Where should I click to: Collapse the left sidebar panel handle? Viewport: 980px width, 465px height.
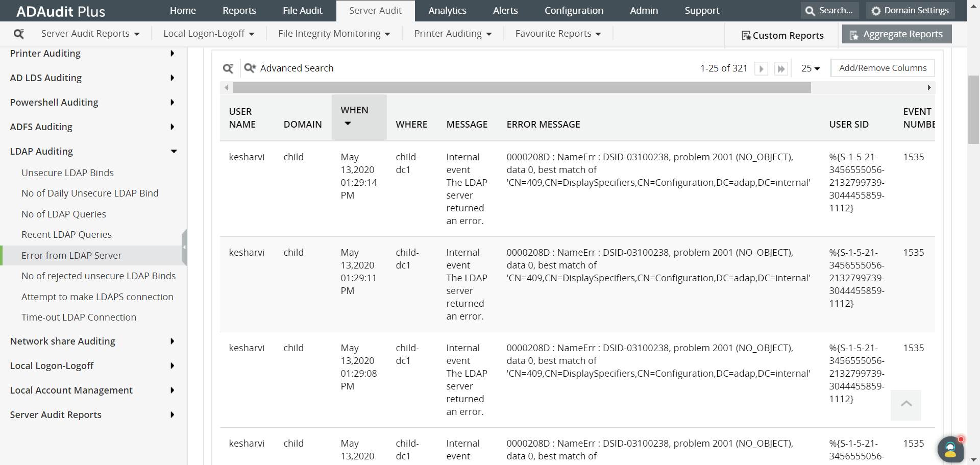184,247
